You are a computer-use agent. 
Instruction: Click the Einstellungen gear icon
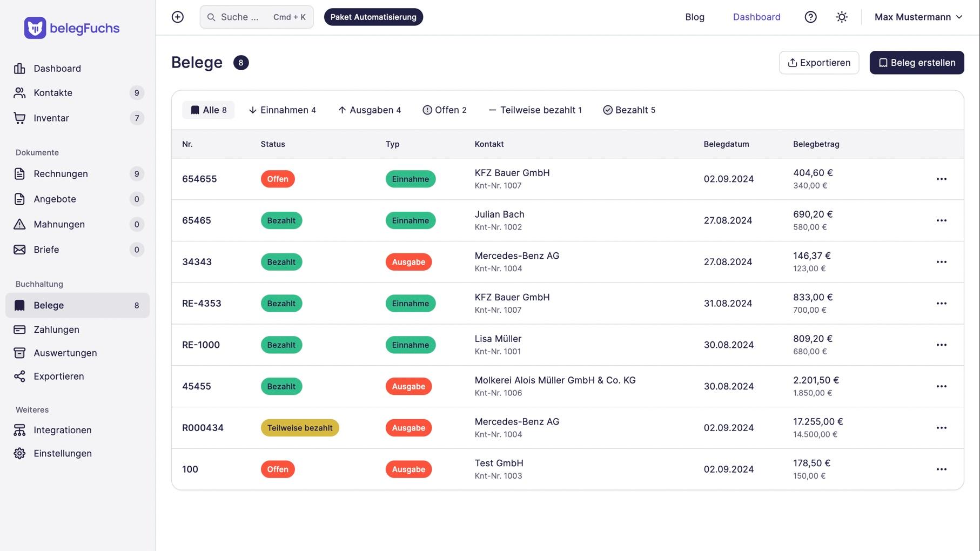pyautogui.click(x=19, y=453)
